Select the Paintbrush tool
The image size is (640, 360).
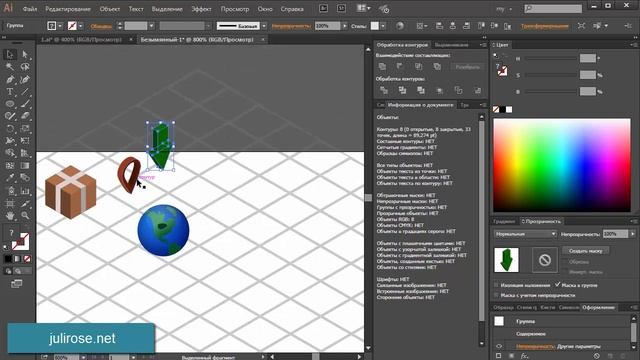pyautogui.click(x=25, y=104)
